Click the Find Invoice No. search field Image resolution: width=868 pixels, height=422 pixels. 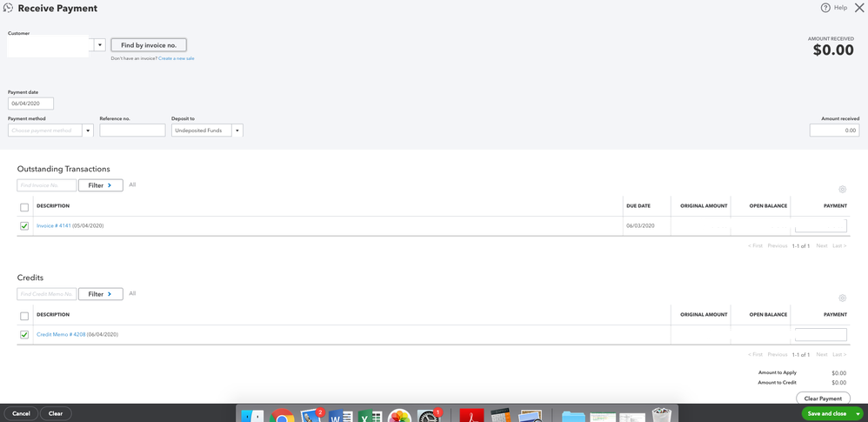(x=46, y=185)
